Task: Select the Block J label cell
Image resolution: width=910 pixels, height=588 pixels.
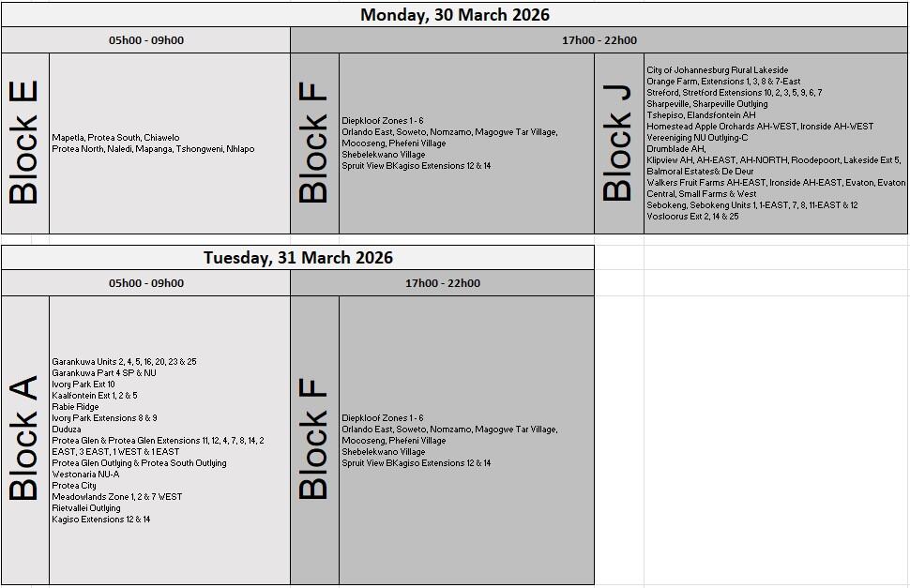Action: tap(619, 143)
